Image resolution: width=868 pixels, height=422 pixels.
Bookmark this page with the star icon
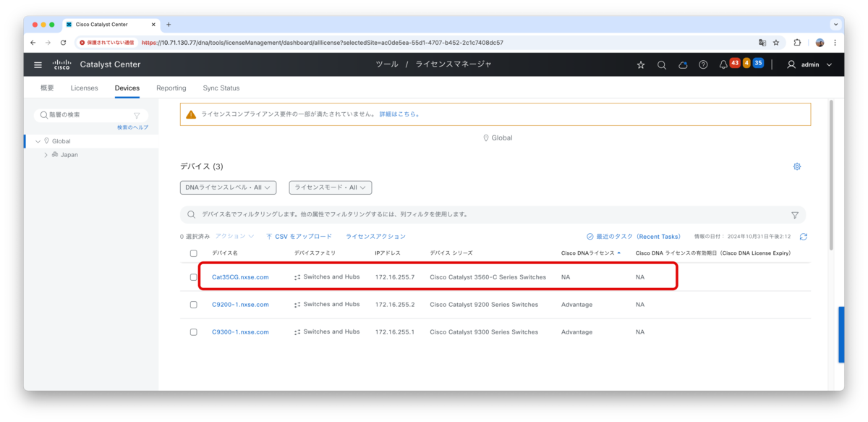(x=776, y=43)
